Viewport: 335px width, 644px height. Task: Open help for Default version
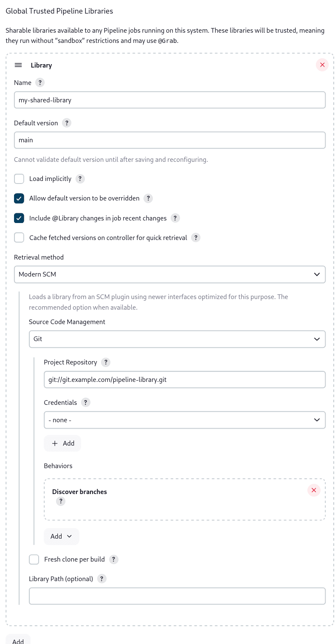(67, 123)
